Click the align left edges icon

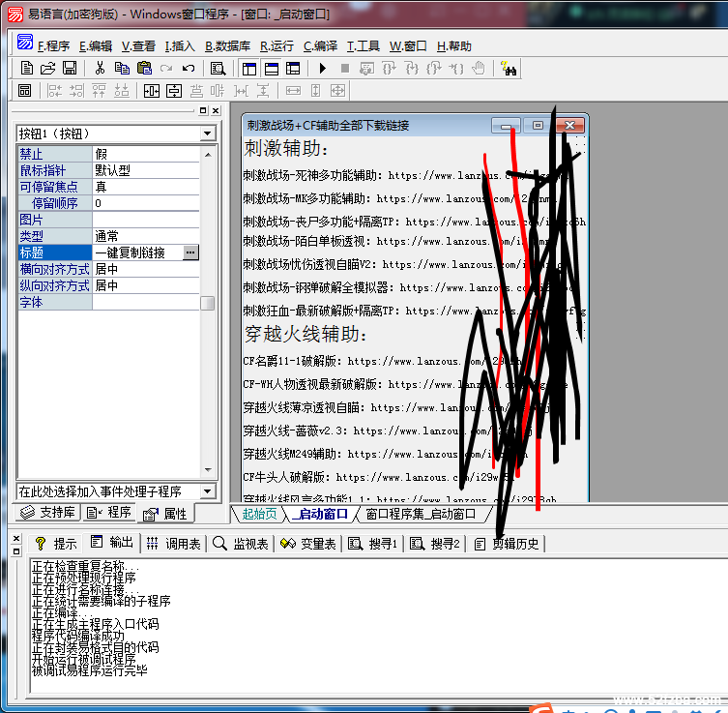click(x=54, y=91)
